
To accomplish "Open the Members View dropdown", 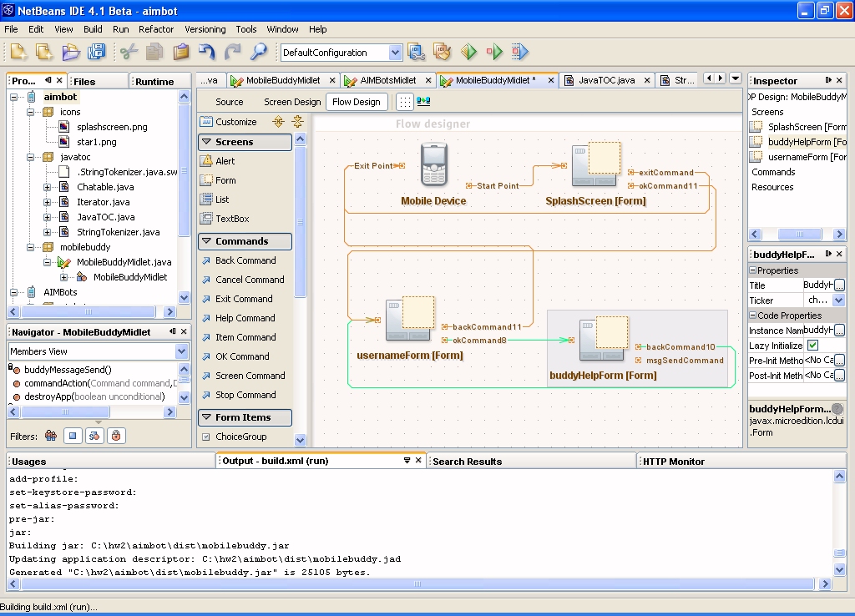I will point(182,351).
